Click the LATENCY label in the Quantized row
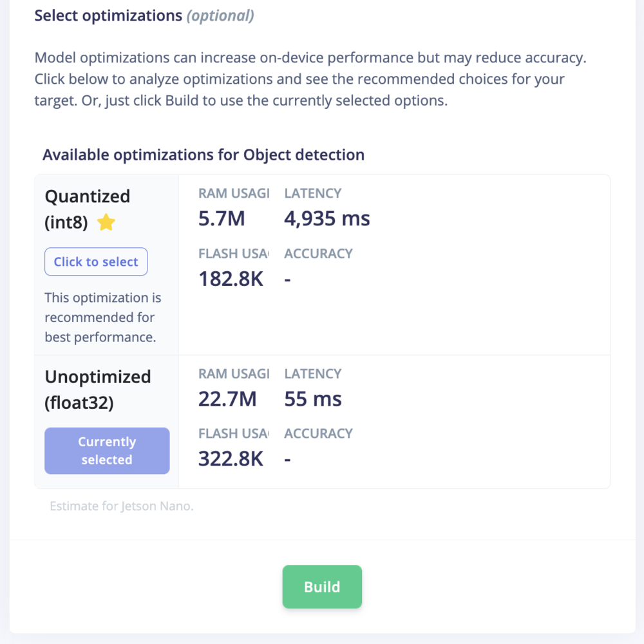The width and height of the screenshot is (644, 644). pos(313,193)
